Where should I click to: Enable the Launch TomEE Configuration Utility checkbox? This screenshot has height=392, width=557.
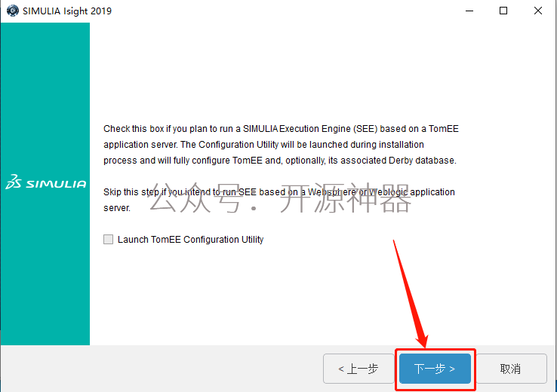coord(109,239)
